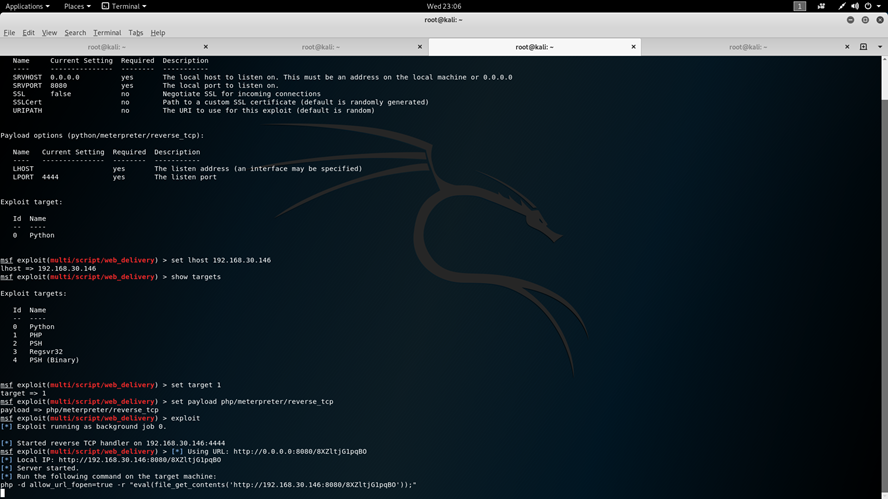This screenshot has width=888, height=499.
Task: Click the URIPATH options row
Action: point(194,110)
